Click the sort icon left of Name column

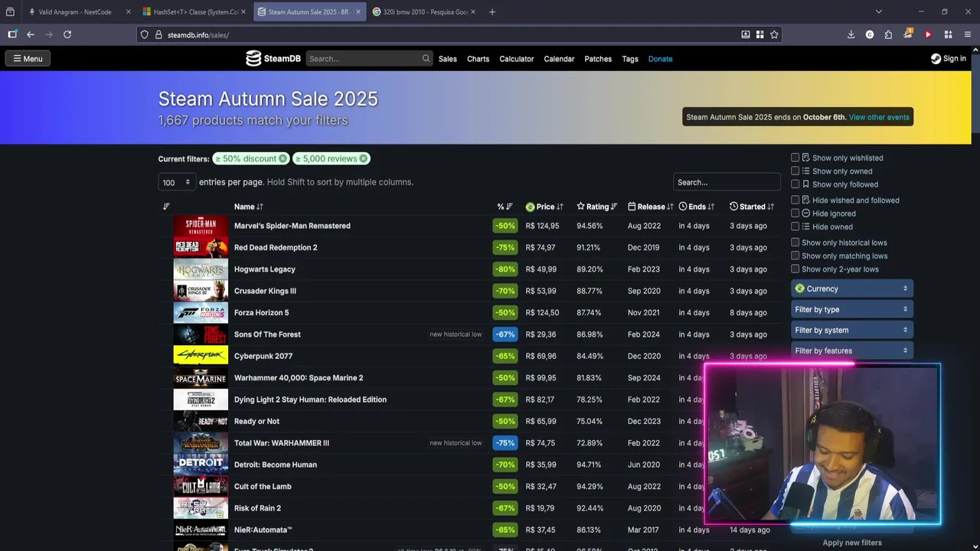[166, 207]
